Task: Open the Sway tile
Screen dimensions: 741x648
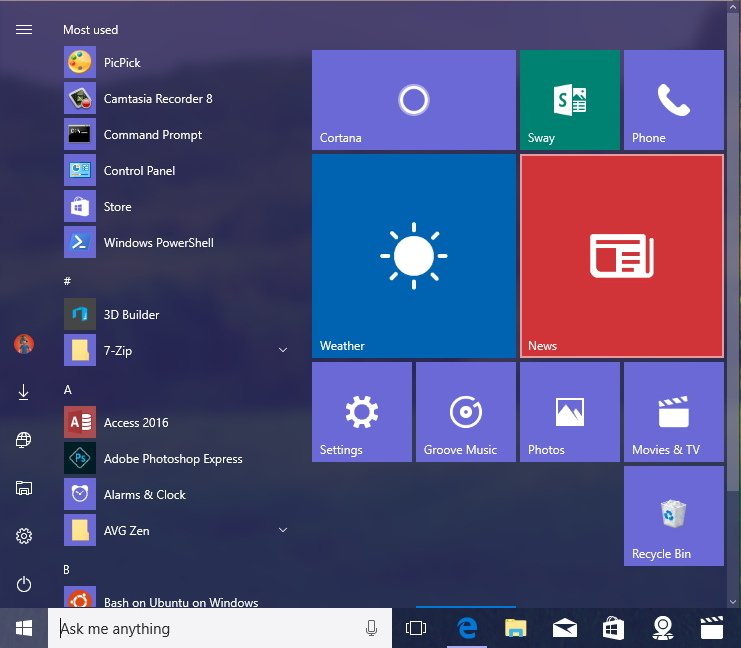Action: click(569, 100)
